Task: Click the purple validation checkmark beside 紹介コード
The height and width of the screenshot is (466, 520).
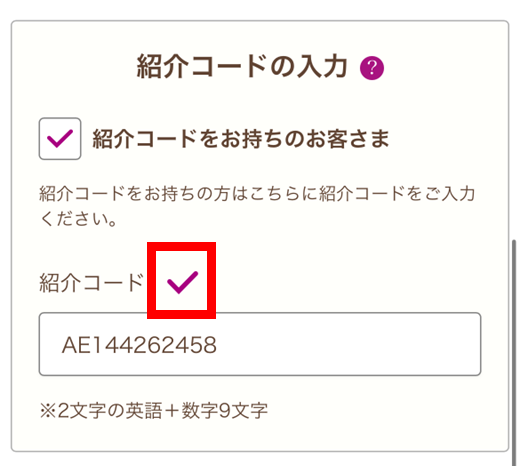Action: (182, 282)
